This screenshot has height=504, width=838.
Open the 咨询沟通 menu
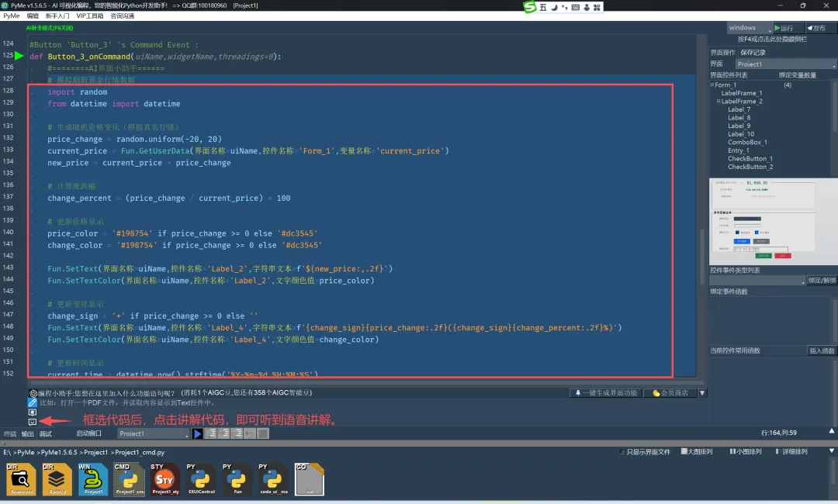coord(123,16)
